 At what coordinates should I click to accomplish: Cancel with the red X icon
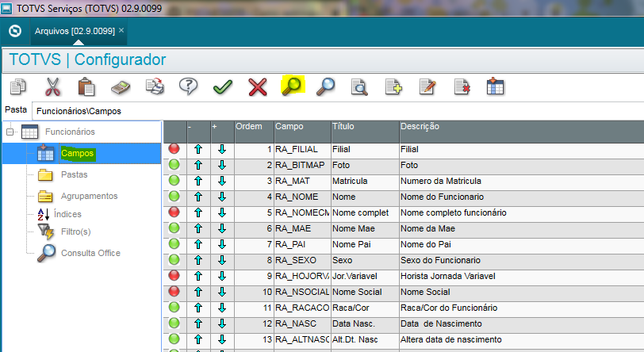tap(258, 87)
